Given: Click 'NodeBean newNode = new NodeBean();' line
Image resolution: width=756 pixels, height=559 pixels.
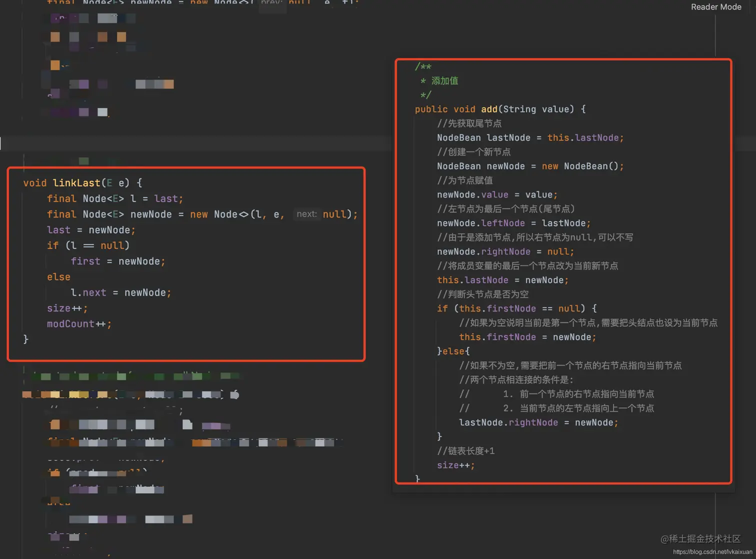Looking at the screenshot, I should 530,166.
